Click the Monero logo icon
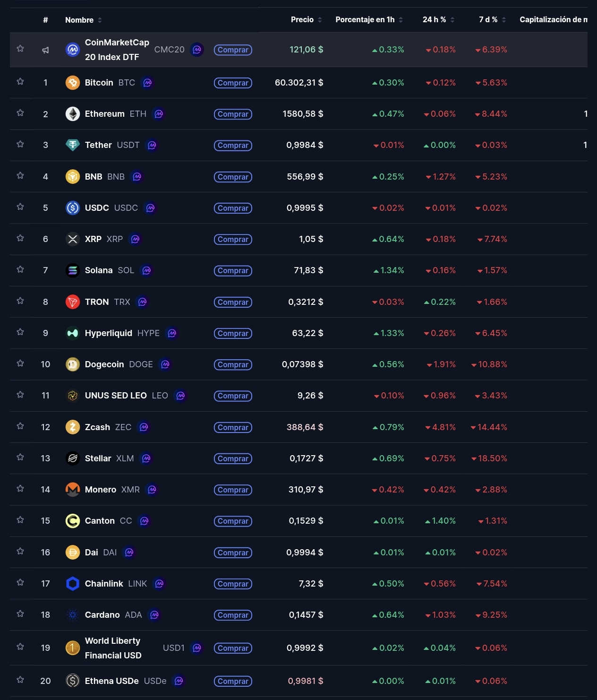597x700 pixels. (x=72, y=489)
